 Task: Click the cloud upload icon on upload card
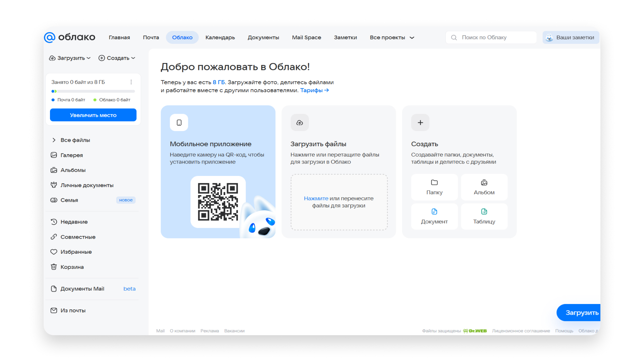(300, 123)
